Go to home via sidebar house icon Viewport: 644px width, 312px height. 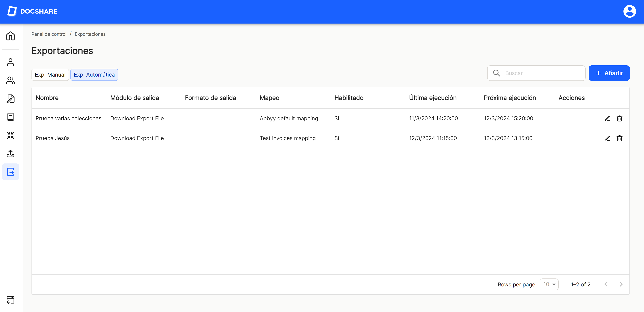(x=10, y=36)
